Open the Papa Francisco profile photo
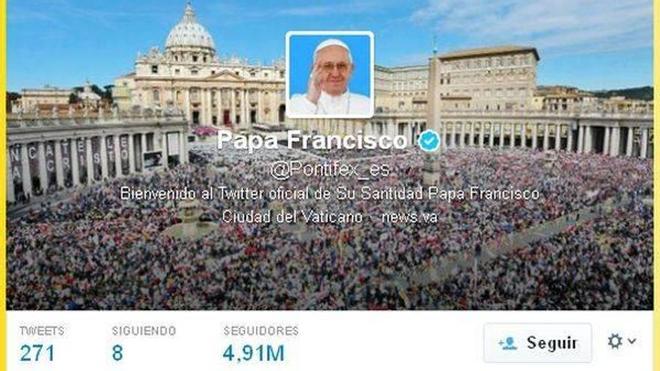This screenshot has height=371, width=660. [x=330, y=74]
